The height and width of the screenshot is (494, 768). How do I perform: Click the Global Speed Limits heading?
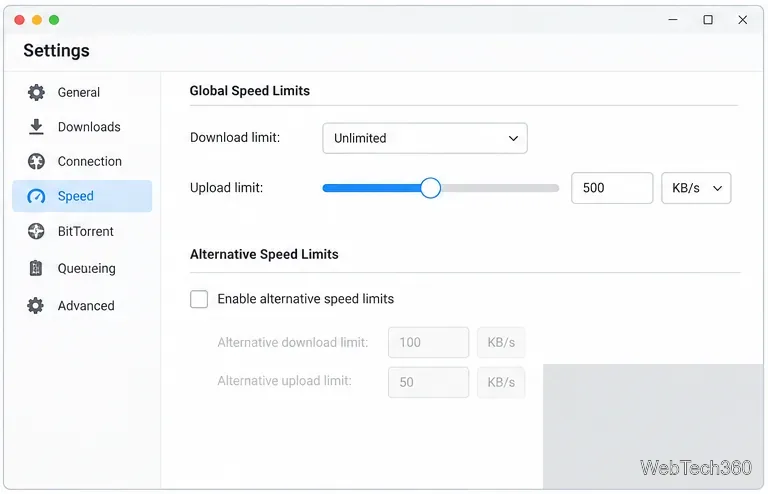pos(250,91)
